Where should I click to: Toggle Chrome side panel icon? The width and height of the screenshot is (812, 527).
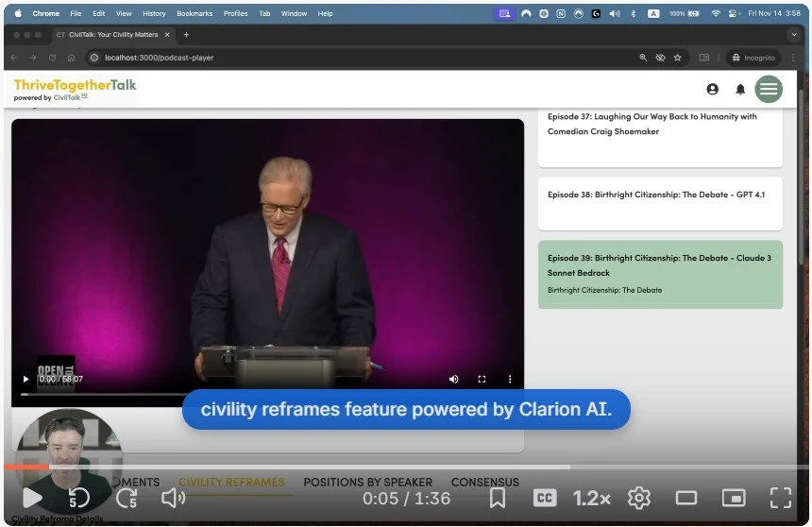point(704,58)
